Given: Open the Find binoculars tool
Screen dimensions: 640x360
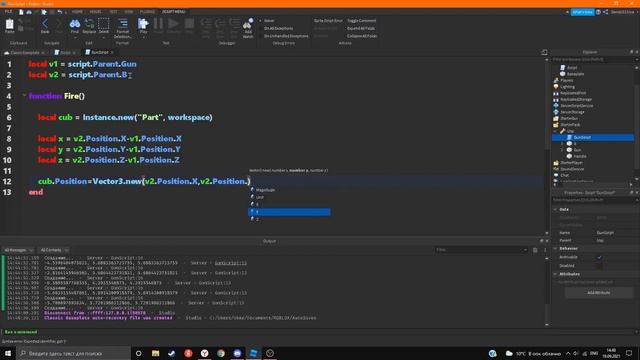Looking at the screenshot, I should pyautogui.click(x=74, y=26).
